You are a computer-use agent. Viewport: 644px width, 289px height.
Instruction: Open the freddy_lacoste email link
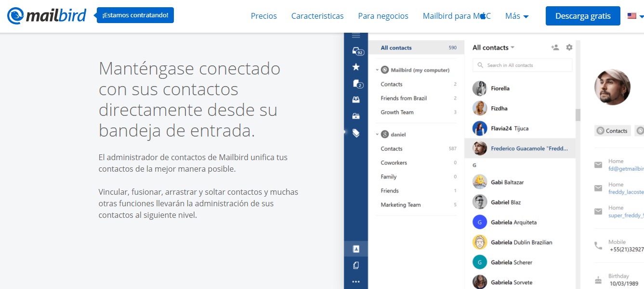tap(626, 192)
